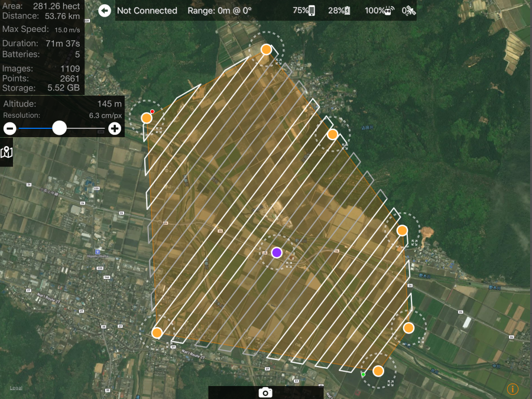Select the purple center move handle
The width and height of the screenshot is (532, 399).
[277, 252]
